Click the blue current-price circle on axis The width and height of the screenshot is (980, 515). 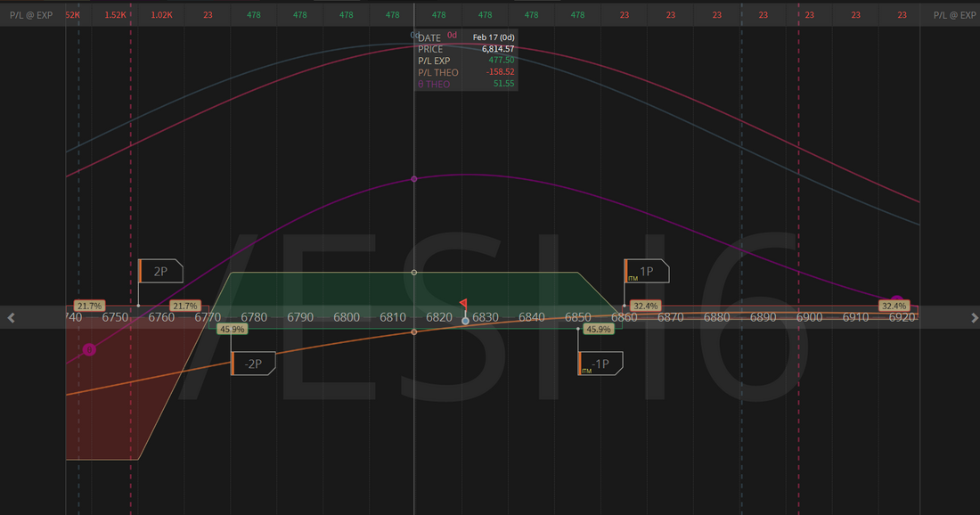[x=465, y=320]
